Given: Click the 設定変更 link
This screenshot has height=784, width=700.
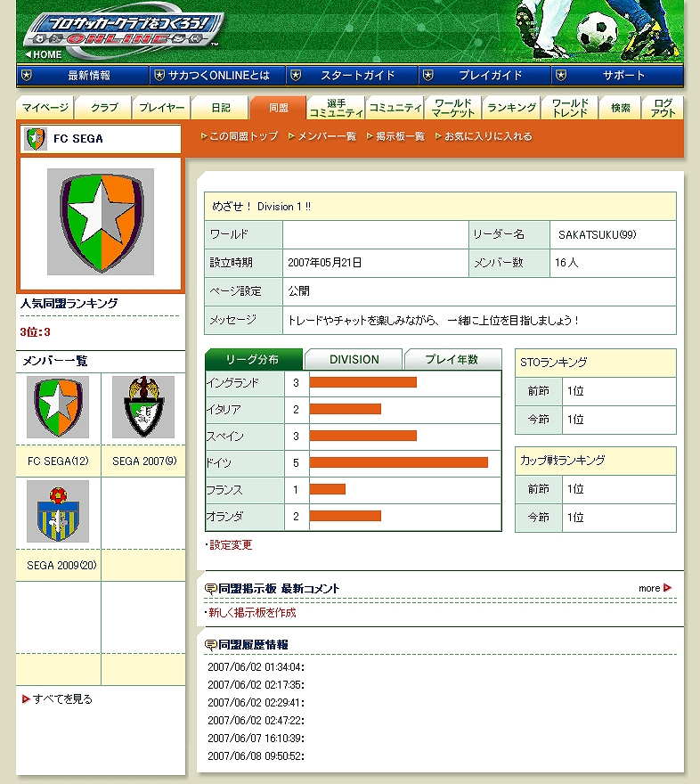Looking at the screenshot, I should (230, 544).
